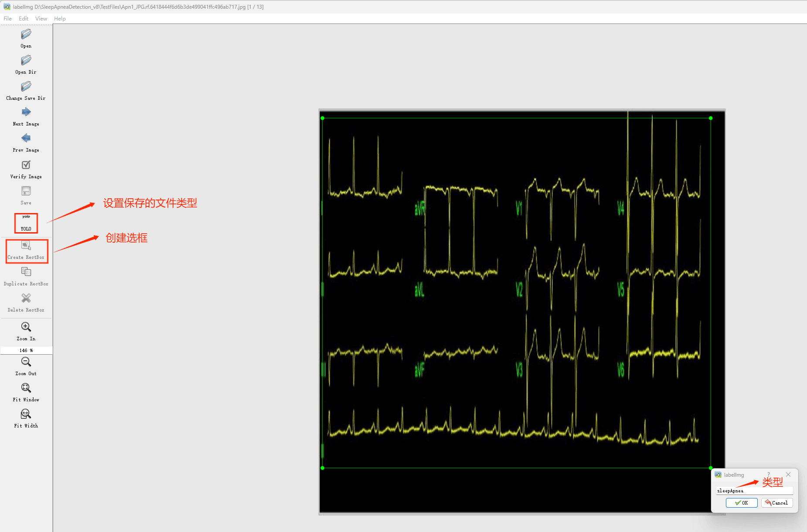Go to the Next Image
The width and height of the screenshot is (807, 532).
(26, 112)
